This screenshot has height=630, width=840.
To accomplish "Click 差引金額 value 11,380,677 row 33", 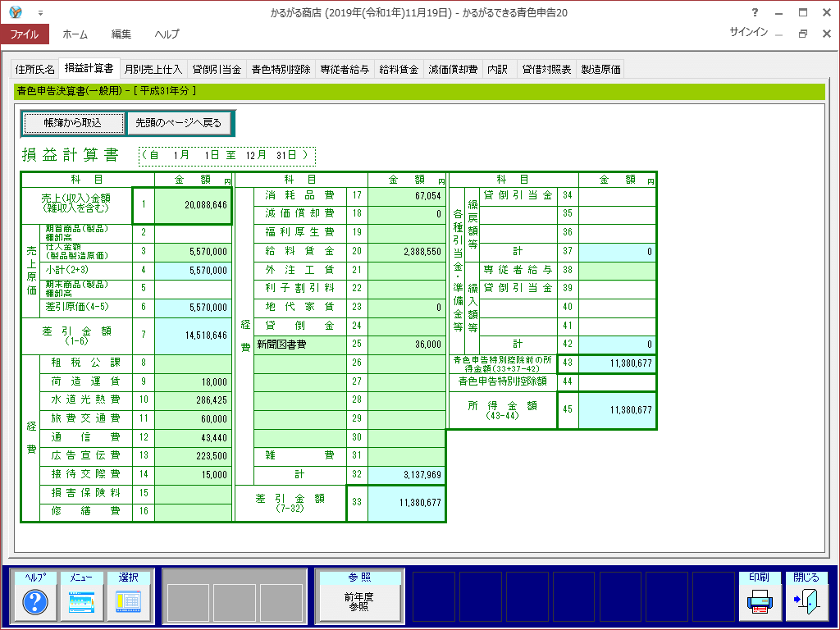I will click(407, 503).
